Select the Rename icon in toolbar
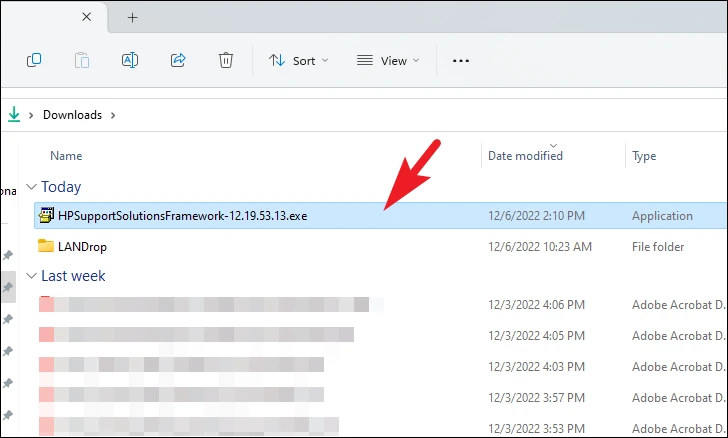728x438 pixels. [130, 60]
